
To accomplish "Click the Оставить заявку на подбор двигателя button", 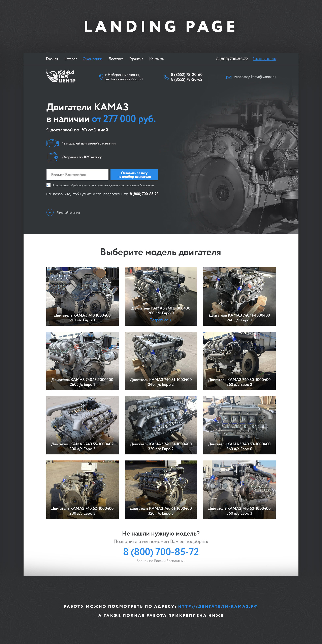I will [x=134, y=175].
